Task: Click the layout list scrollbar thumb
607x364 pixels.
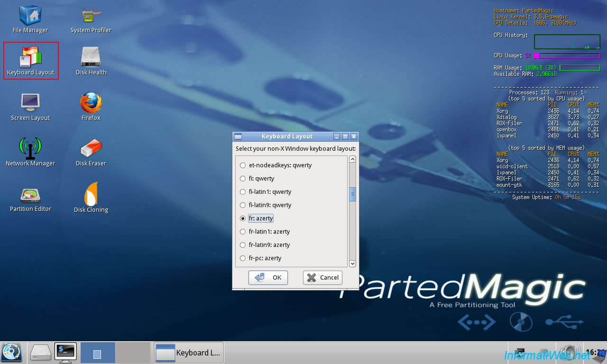Action: (x=352, y=194)
